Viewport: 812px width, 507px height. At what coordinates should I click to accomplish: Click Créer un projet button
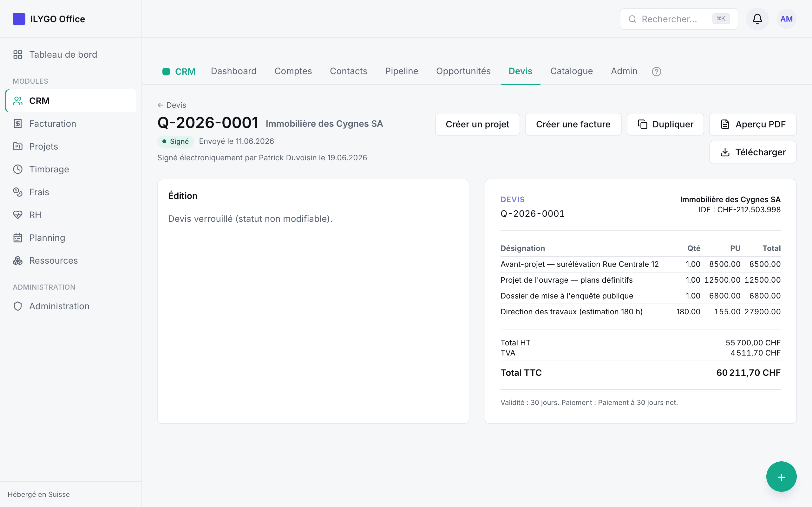[x=477, y=124]
